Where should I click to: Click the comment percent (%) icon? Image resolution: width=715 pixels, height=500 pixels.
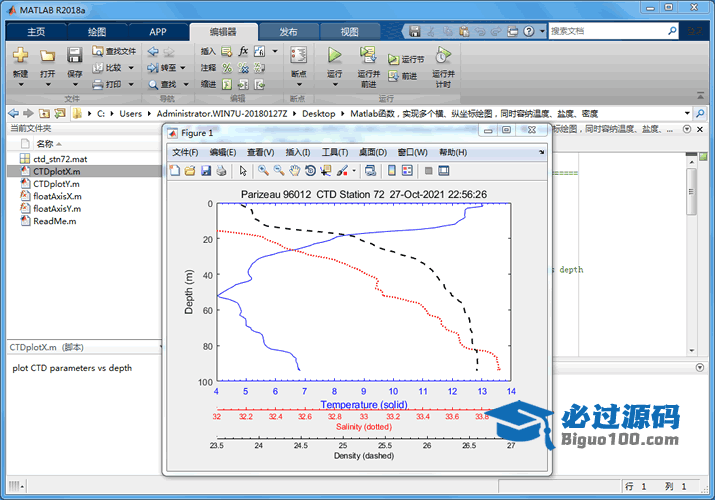coord(227,68)
